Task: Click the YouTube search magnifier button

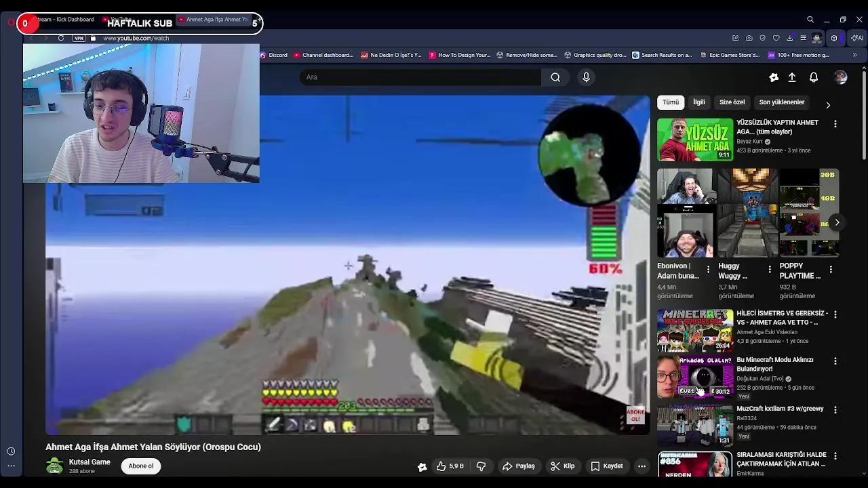Action: 555,77
